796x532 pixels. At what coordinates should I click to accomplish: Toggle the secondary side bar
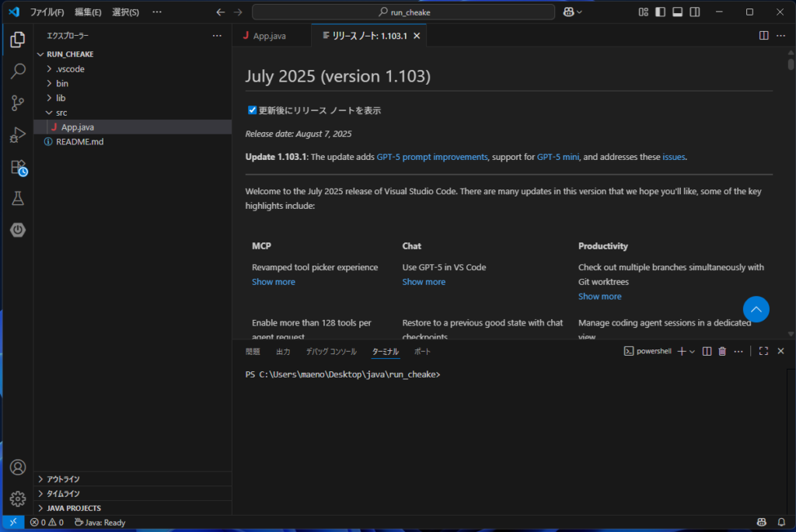[694, 12]
